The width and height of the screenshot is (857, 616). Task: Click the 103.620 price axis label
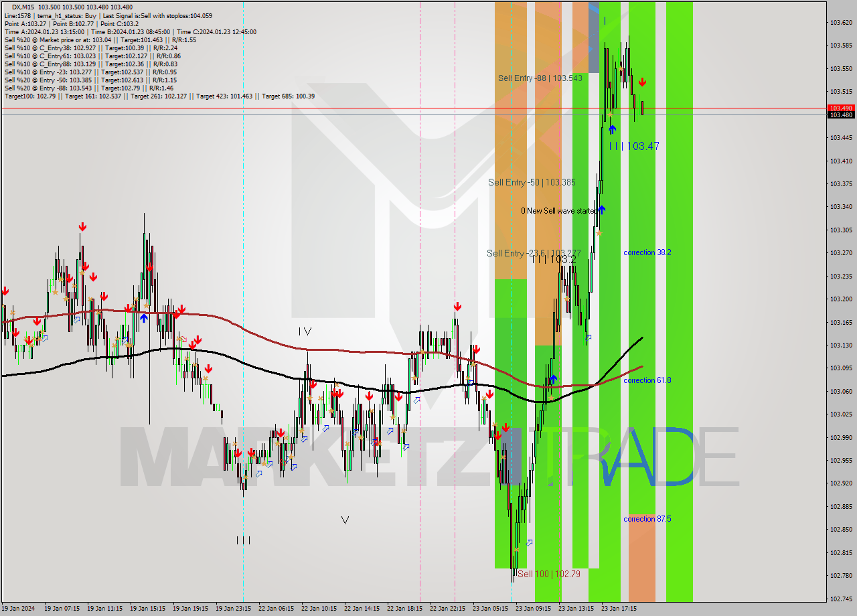coord(841,23)
